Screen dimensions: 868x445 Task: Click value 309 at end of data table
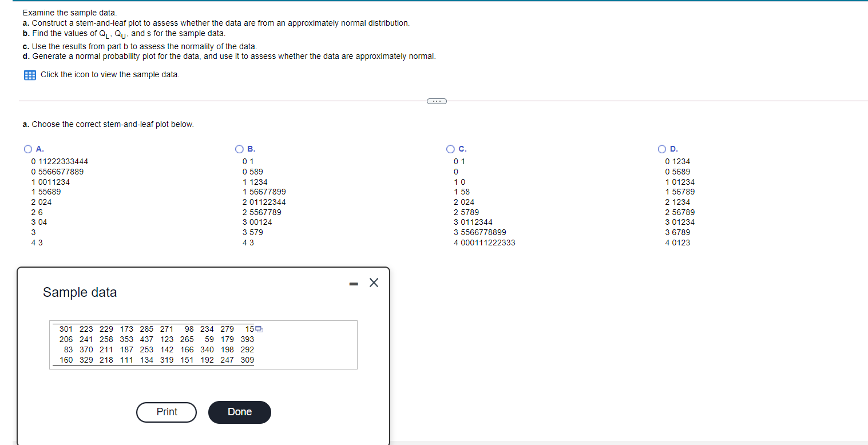[x=248, y=360]
